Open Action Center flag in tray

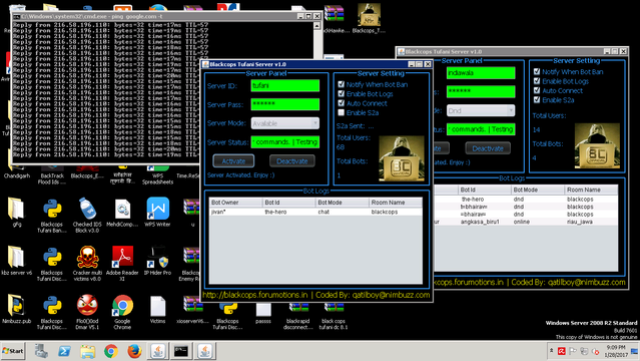coord(573,351)
